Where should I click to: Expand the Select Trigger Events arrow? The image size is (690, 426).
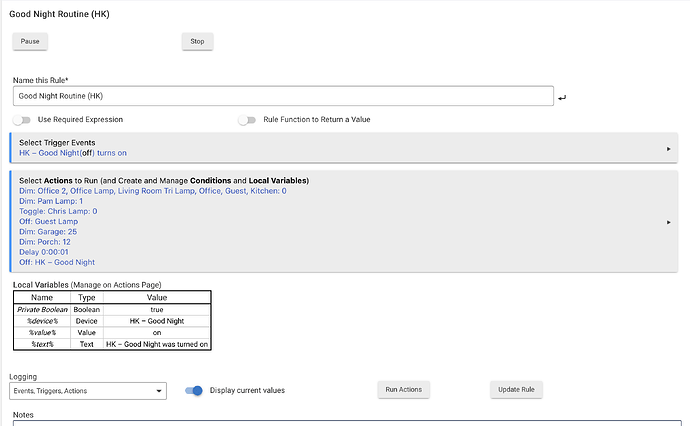coord(668,148)
